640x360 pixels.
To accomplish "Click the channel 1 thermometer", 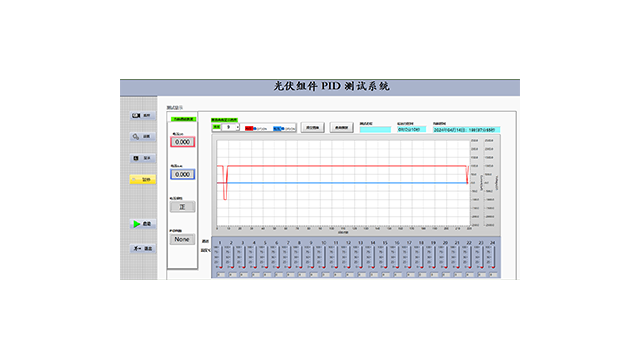I will pyautogui.click(x=220, y=257).
